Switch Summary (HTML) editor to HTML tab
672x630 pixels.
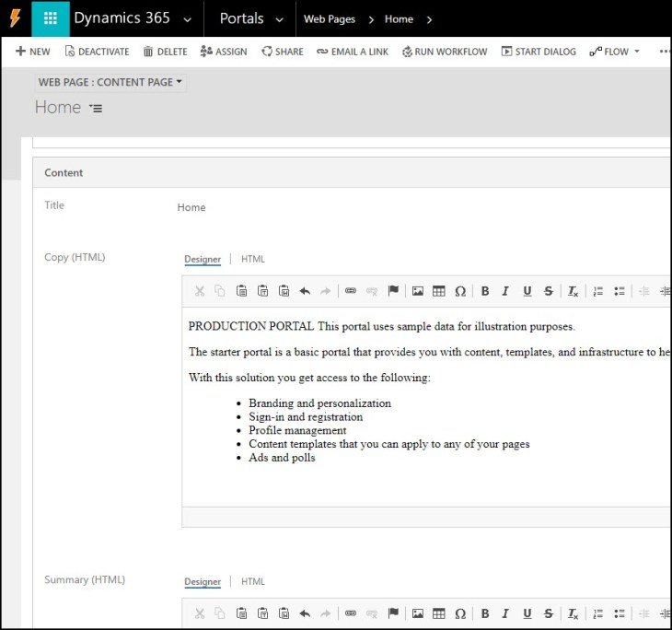(253, 581)
